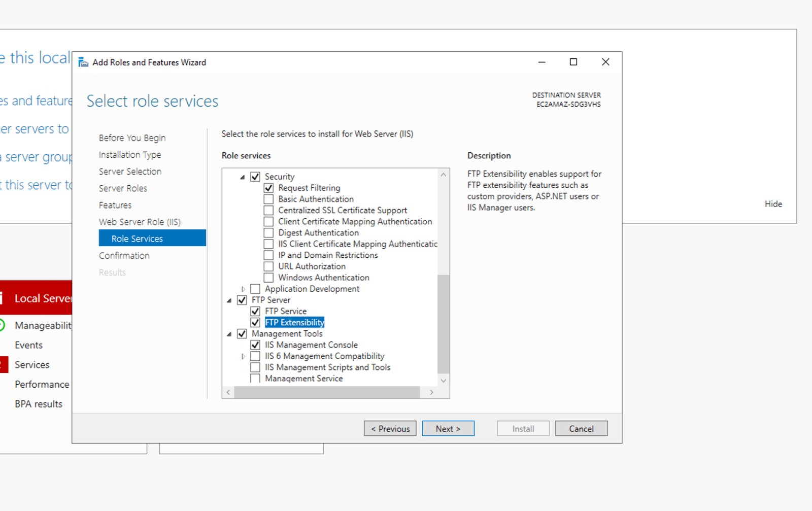The image size is (812, 511).
Task: Check Client Certificate Mapping Authentication
Action: [268, 221]
